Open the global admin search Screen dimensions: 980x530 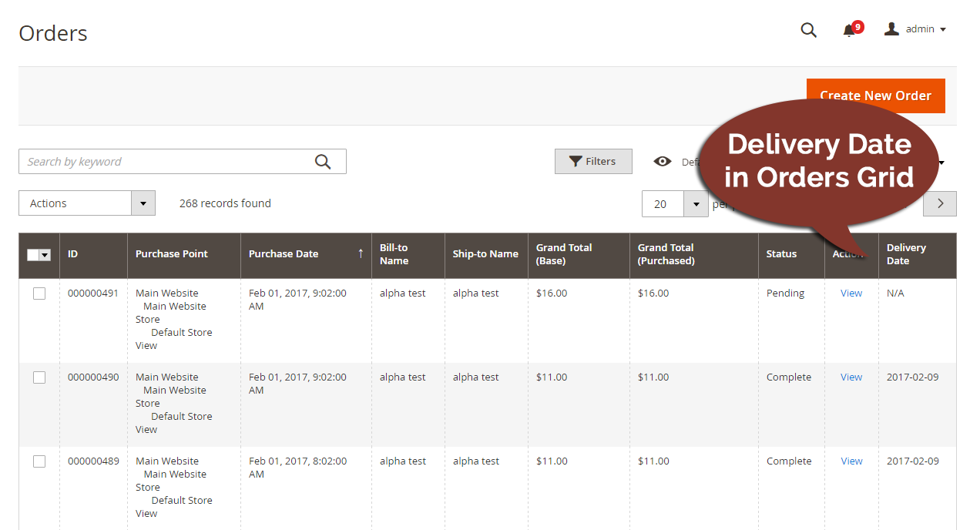(x=808, y=30)
